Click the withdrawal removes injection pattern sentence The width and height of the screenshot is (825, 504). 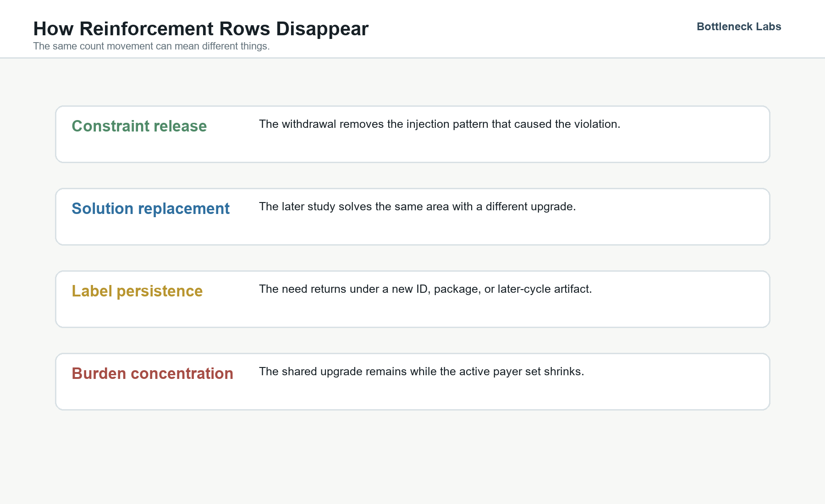pyautogui.click(x=440, y=124)
